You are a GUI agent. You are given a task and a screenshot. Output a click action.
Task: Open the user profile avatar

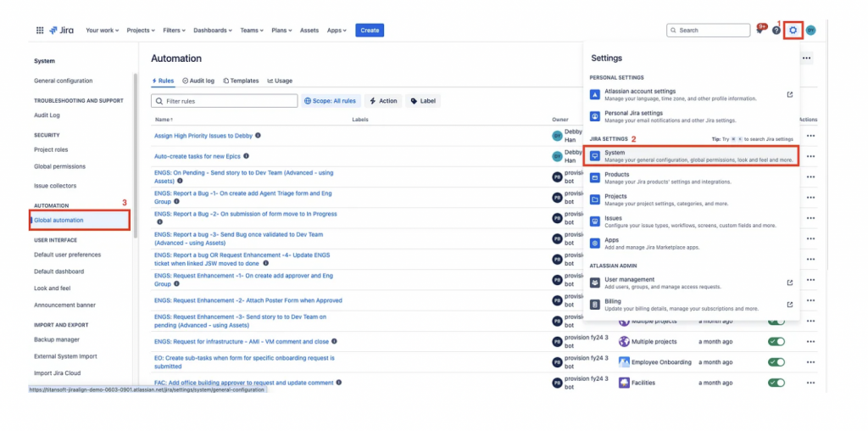pos(810,31)
